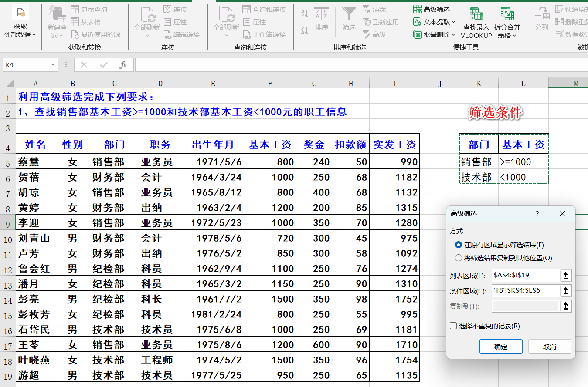Expand the Name Box dropdown arrow
588x387 pixels.
coord(53,65)
